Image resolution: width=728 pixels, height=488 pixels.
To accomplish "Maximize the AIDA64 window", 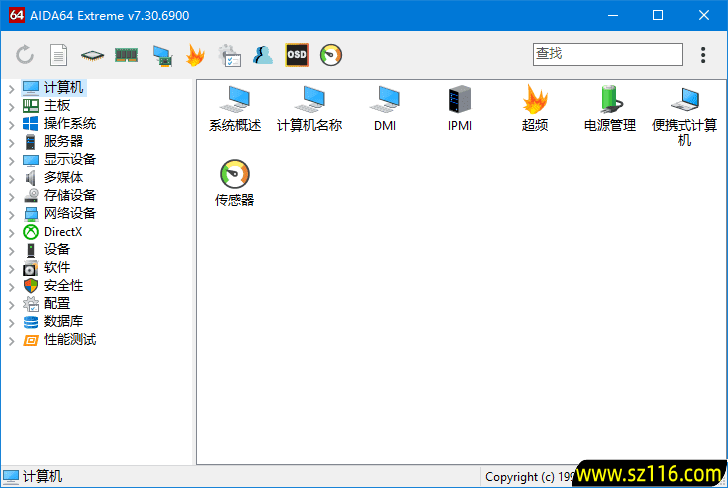I will point(658,15).
